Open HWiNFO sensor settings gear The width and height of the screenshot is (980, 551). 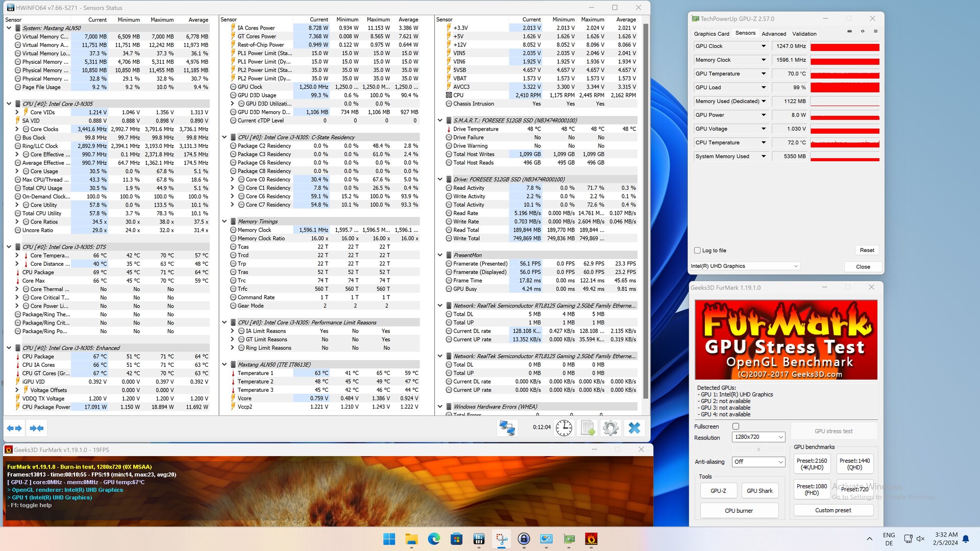click(610, 428)
